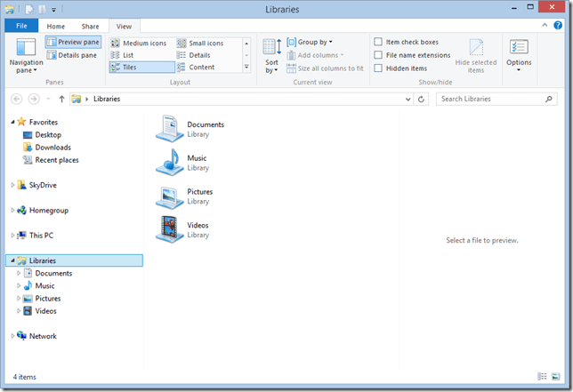573x392 pixels.
Task: Expand Documents under Libraries tree
Action: tap(19, 273)
